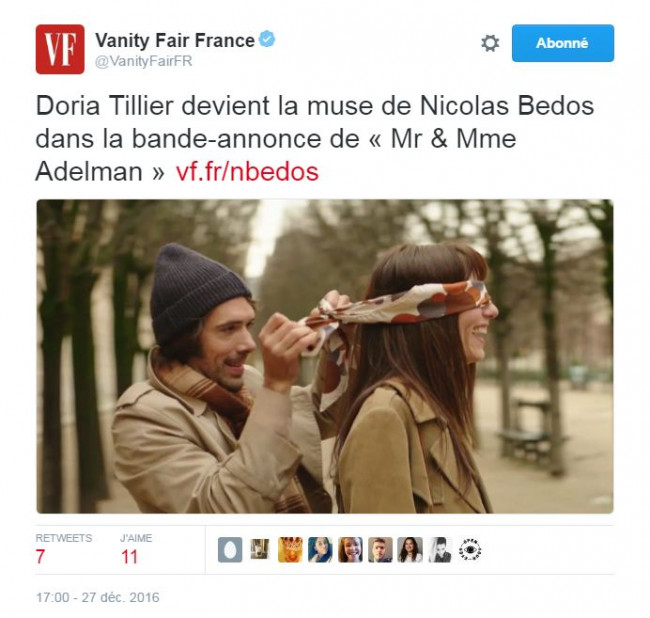Screen dimensions: 650x618
Task: Open the 17:00 - 27 déc. 2016 timestamp
Action: [97, 597]
